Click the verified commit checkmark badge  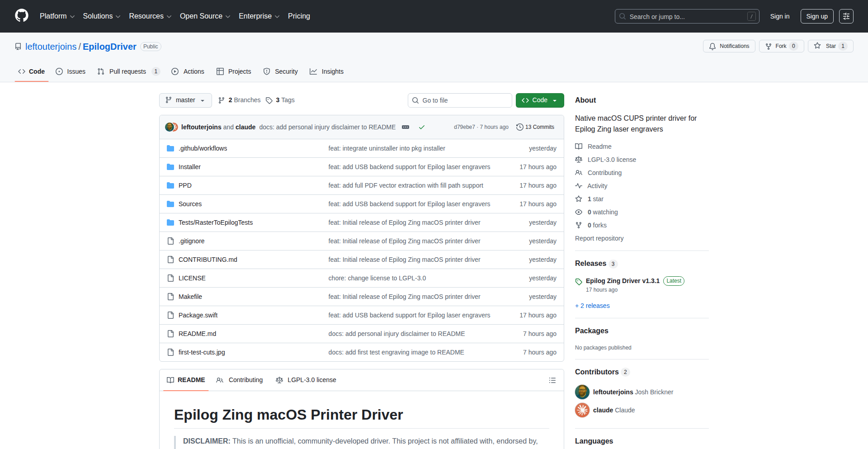pos(421,127)
